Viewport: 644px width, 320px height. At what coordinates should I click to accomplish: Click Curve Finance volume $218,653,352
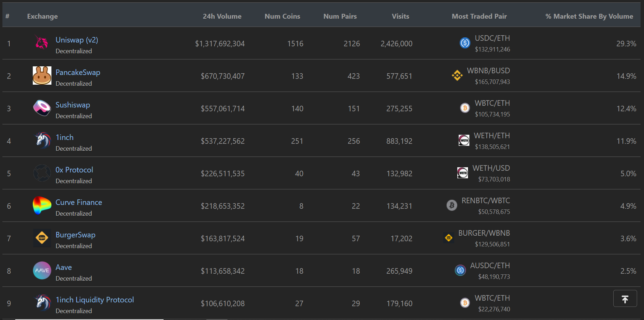[223, 206]
